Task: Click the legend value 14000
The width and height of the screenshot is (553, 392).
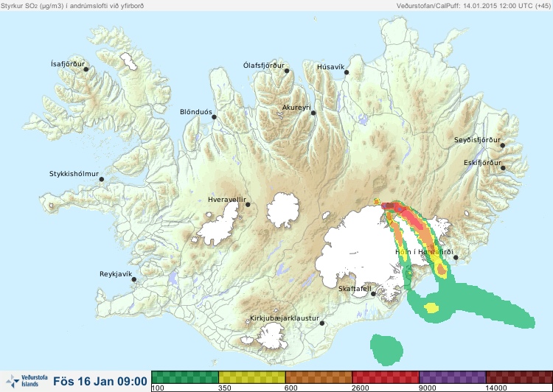Action: [496, 388]
